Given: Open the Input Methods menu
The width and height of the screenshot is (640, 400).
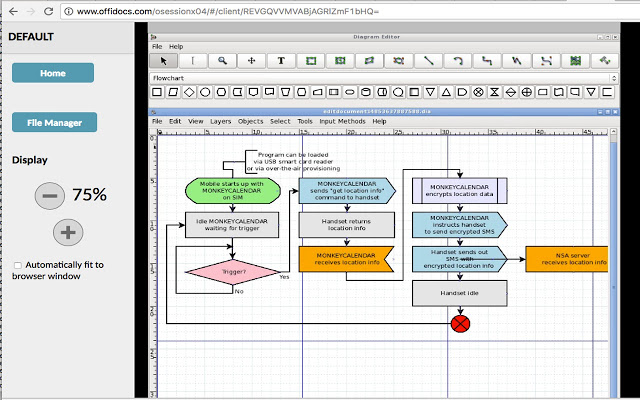Looking at the screenshot, I should click(342, 121).
